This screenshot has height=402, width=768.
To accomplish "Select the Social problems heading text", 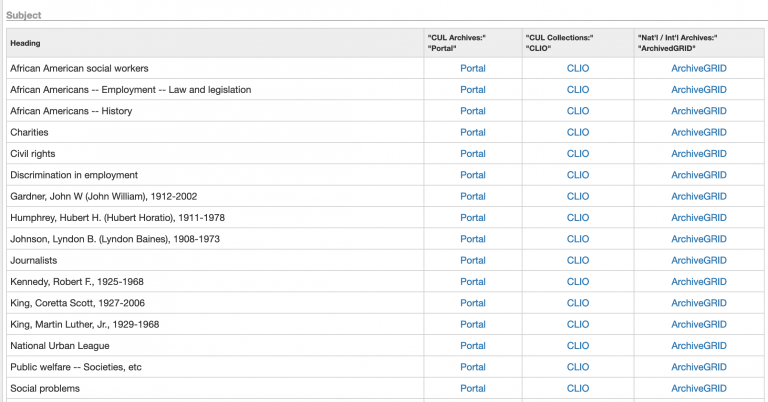I will click(45, 388).
